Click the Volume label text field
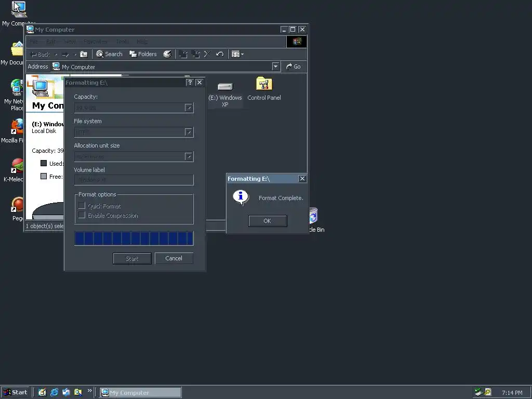 click(x=134, y=180)
